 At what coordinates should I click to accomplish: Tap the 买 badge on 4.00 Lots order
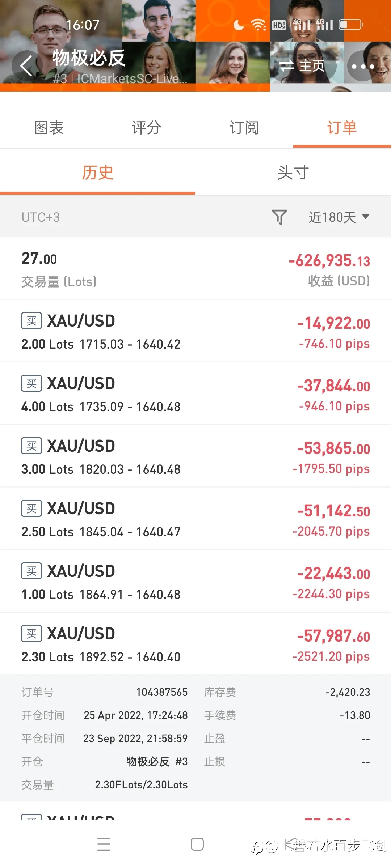point(31,383)
